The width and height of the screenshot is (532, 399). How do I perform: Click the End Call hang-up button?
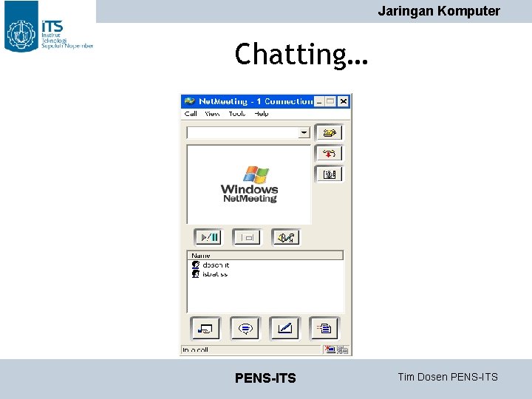(x=329, y=154)
